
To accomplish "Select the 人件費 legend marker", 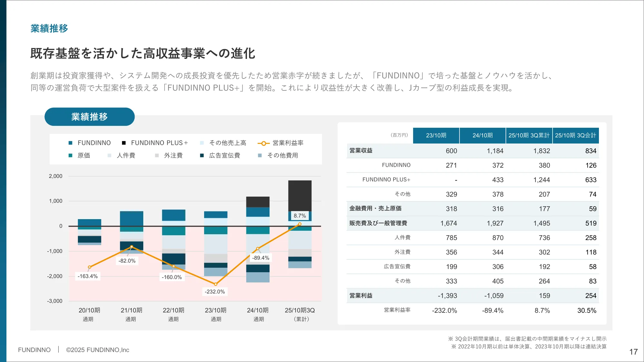I will tap(109, 155).
